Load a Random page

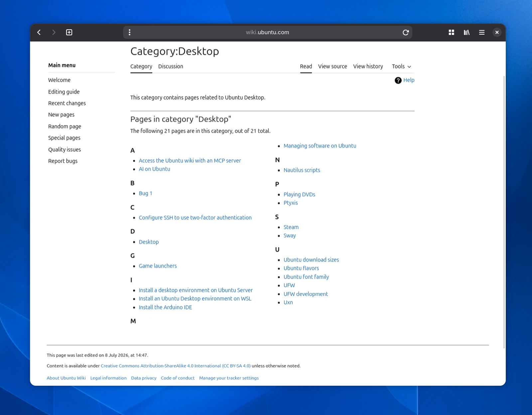[x=65, y=126]
